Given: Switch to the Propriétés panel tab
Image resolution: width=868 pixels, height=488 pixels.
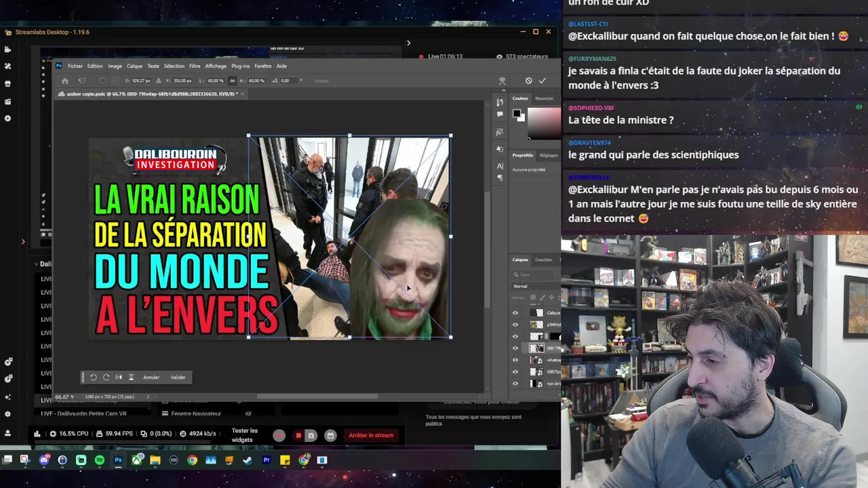Looking at the screenshot, I should tap(522, 155).
